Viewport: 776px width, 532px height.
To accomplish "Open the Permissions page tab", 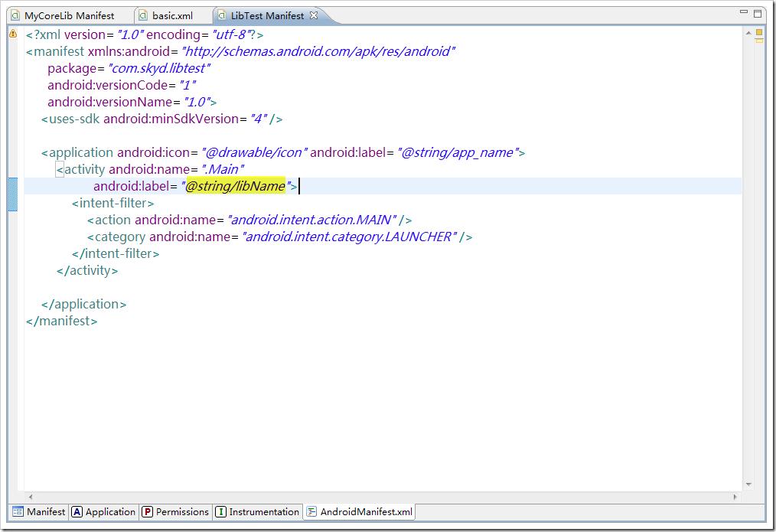I will pyautogui.click(x=181, y=511).
